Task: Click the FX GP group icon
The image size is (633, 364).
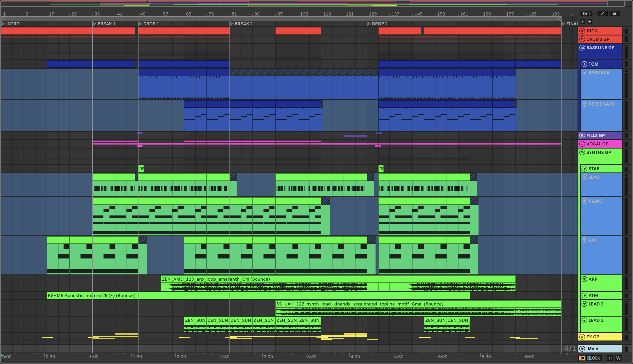Action: [582, 337]
